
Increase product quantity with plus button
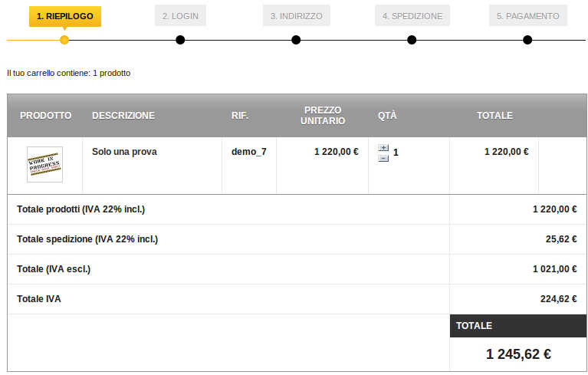(383, 148)
